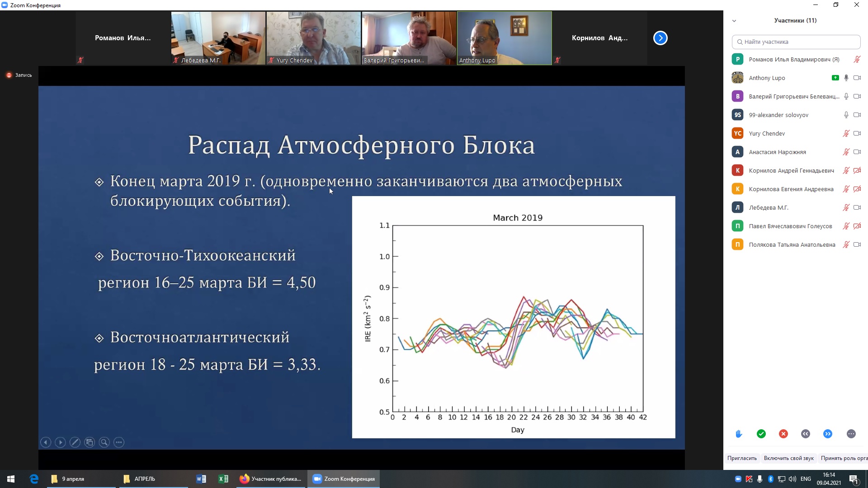Click Лебедева М.Г. muted microphone in list
This screenshot has height=488, width=868.
(x=846, y=207)
